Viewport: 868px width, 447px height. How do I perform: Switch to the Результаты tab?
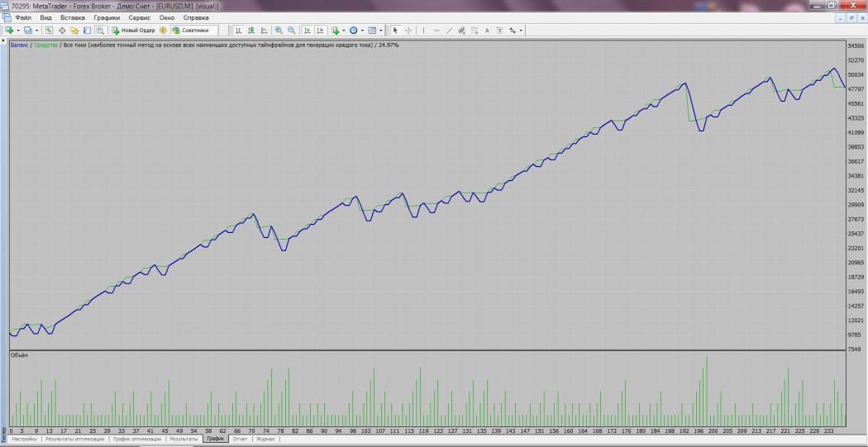point(184,440)
